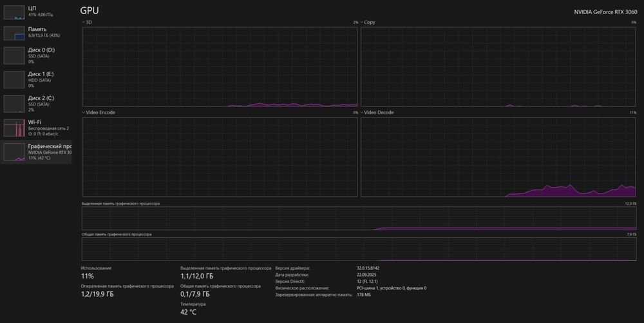Click the 0,1/7,9 ГБ shared memory value

pyautogui.click(x=194, y=294)
